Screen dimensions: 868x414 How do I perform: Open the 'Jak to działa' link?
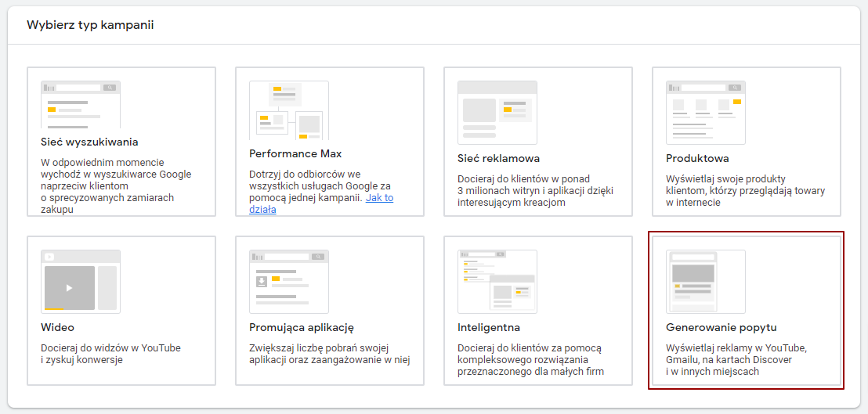click(x=379, y=198)
